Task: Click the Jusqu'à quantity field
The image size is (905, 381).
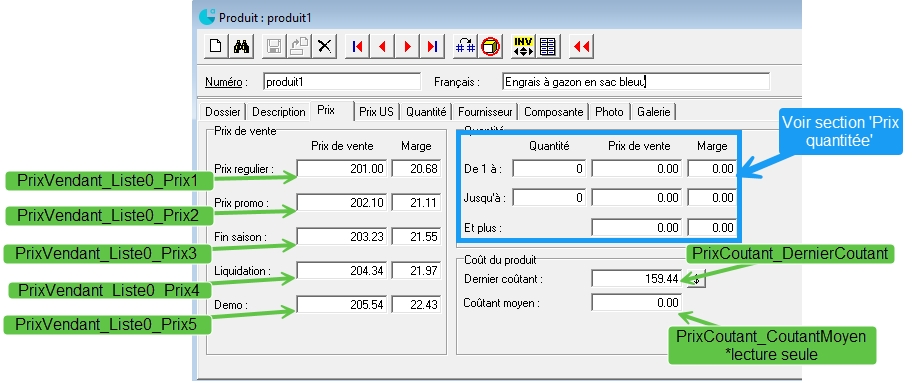Action: (549, 197)
